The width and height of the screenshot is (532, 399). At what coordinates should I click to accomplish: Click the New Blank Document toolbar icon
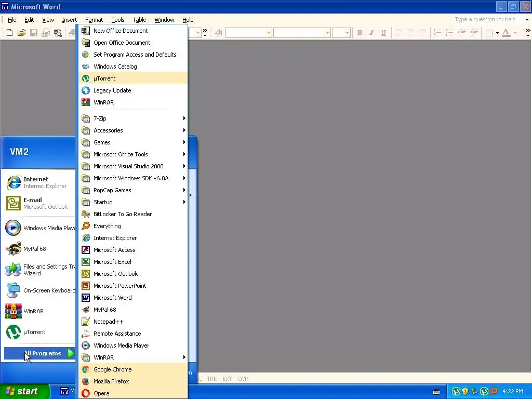[9, 33]
